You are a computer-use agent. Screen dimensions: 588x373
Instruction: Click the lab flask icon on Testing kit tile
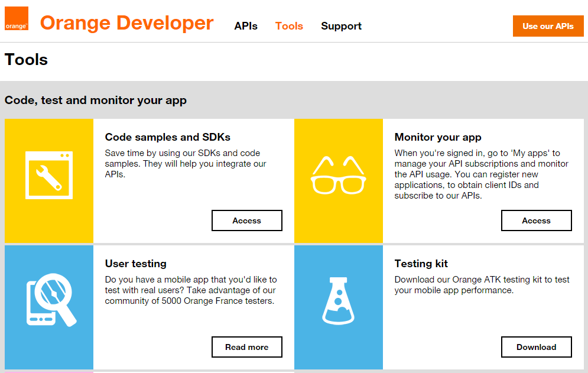[338, 301]
